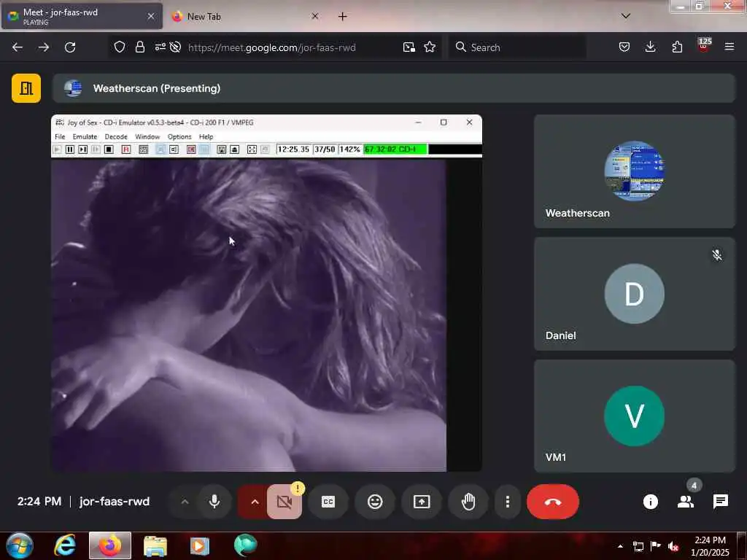Open the Windows Start button
Screen dimensions: 747x560
(20, 545)
